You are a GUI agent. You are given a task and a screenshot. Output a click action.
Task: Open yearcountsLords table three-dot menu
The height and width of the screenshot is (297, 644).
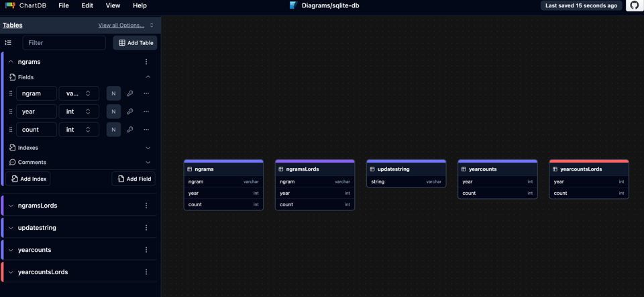click(146, 272)
